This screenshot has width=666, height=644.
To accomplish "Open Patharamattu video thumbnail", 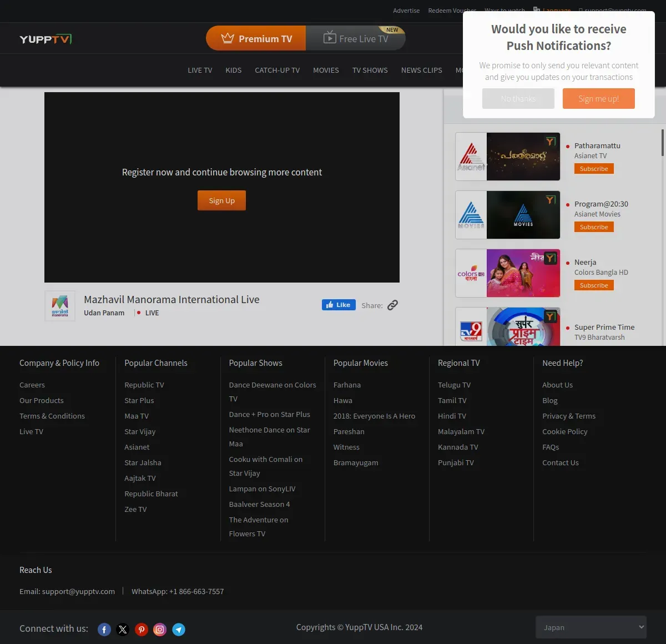I will tap(523, 157).
